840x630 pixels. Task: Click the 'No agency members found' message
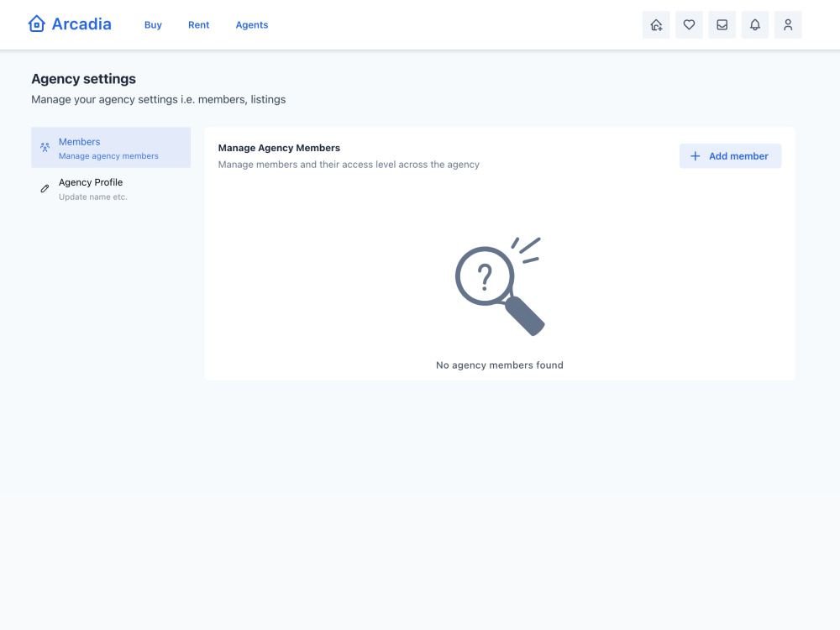tap(499, 365)
